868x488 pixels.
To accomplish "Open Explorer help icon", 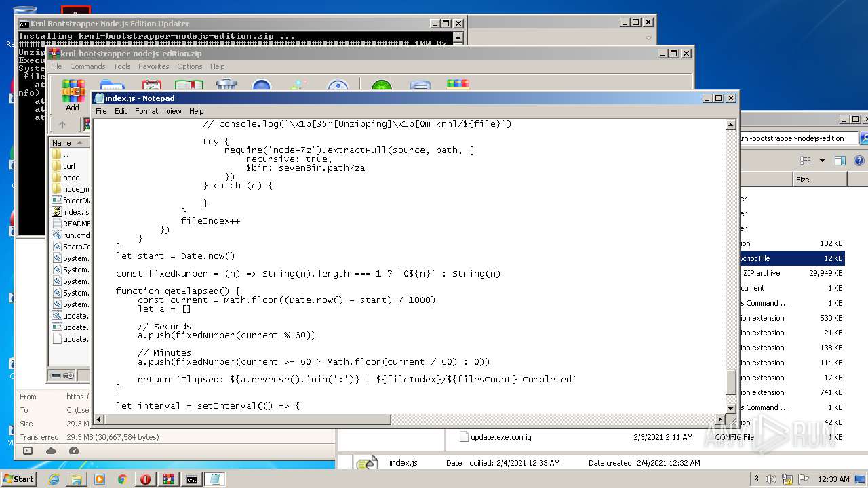I will (x=859, y=161).
